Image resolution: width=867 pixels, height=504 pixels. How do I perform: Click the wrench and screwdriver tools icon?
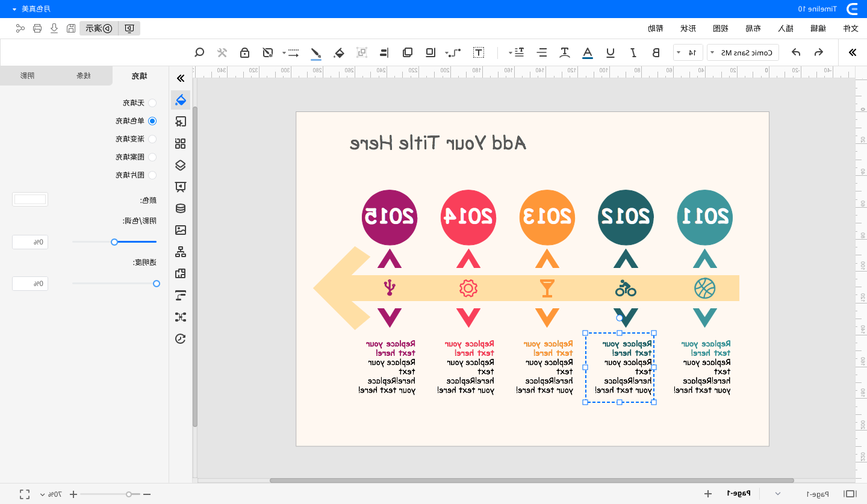click(222, 52)
